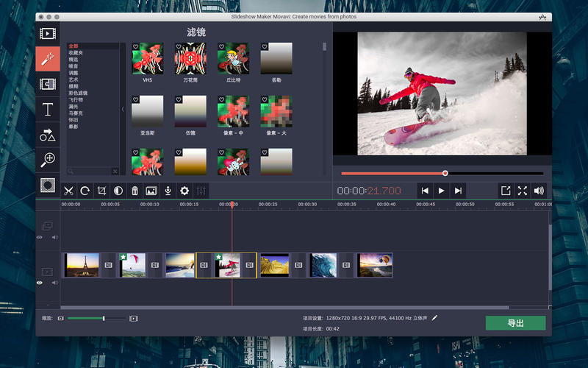Select the Eiffel Tower clip on timeline
This screenshot has width=588, height=368.
(x=82, y=265)
